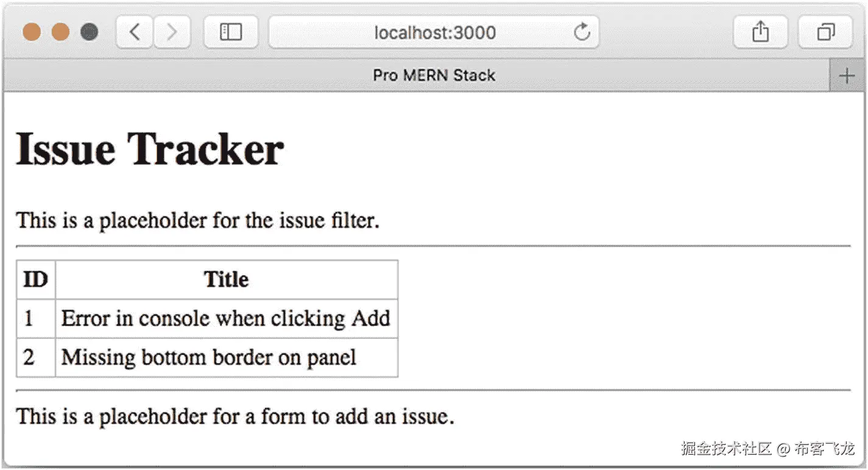Select Missing bottom border on panel row
The height and width of the screenshot is (470, 868).
tap(207, 357)
